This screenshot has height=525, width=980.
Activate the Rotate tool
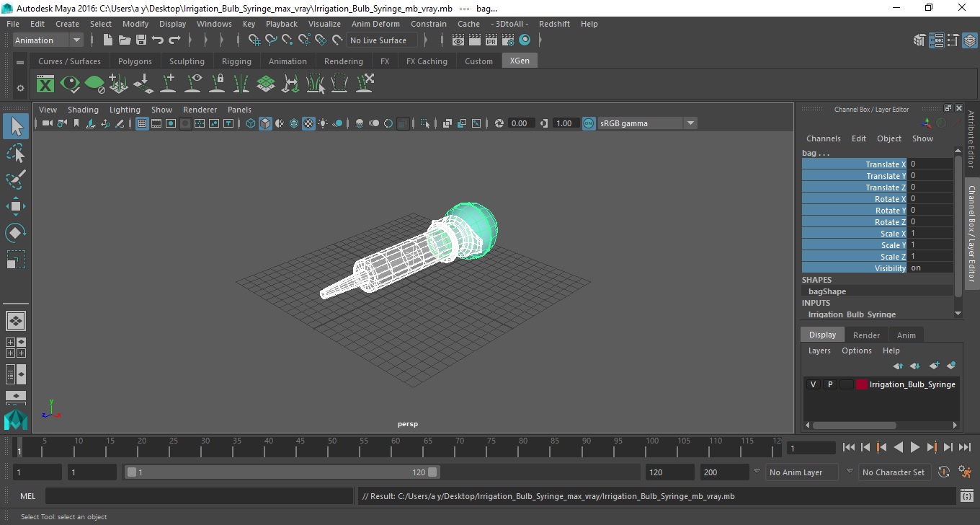pyautogui.click(x=16, y=233)
